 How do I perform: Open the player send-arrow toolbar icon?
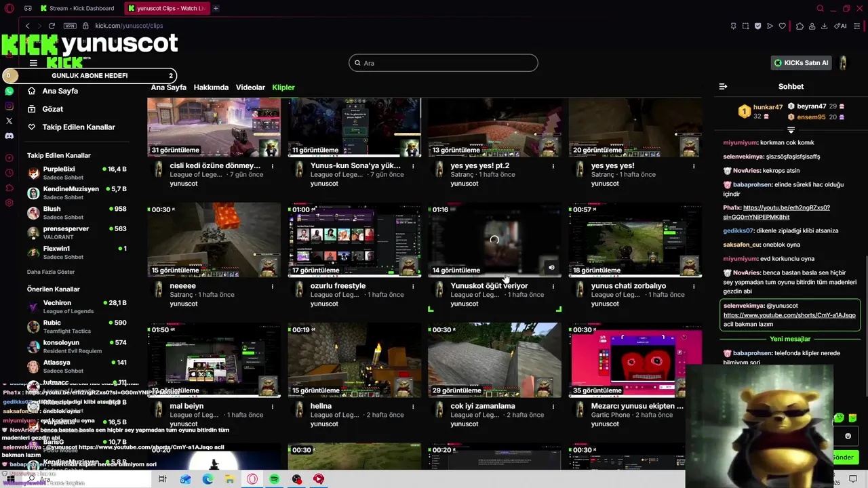click(x=770, y=26)
